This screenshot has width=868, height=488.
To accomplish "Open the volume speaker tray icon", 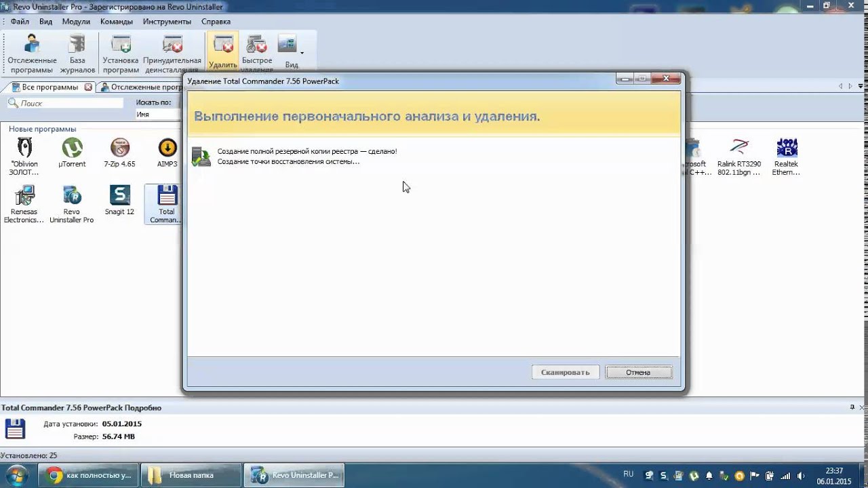I will [801, 476].
